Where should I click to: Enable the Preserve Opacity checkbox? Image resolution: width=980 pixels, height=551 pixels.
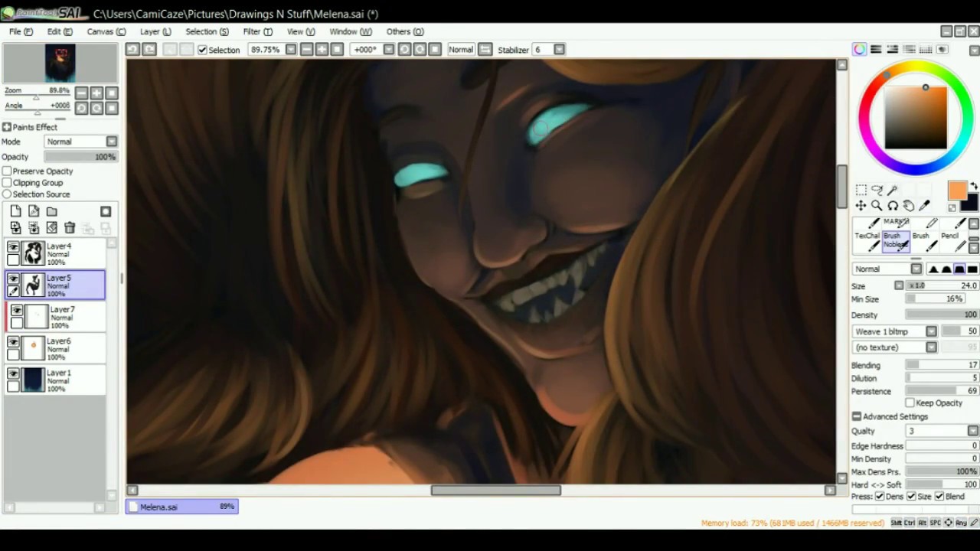point(7,171)
